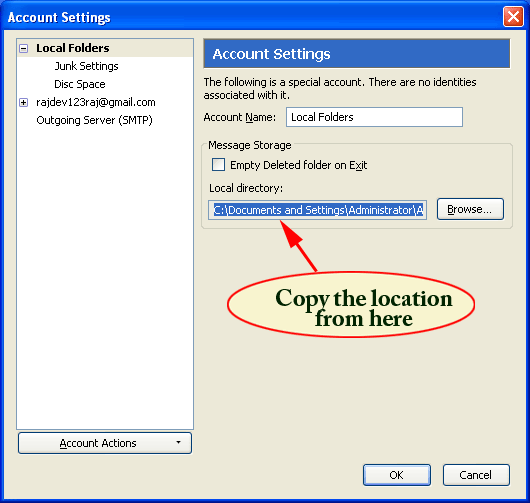Select Junk Settings in the sidebar
Image resolution: width=530 pixels, height=503 pixels.
pyautogui.click(x=86, y=66)
